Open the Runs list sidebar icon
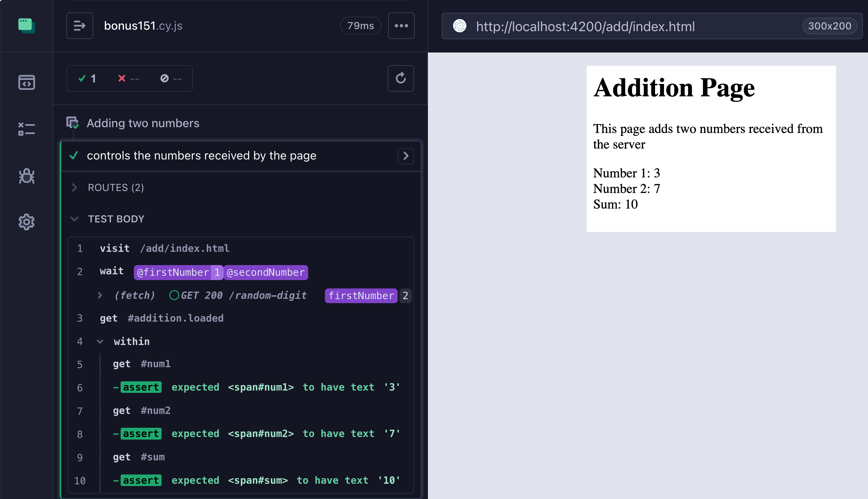This screenshot has width=868, height=499. pos(26,129)
